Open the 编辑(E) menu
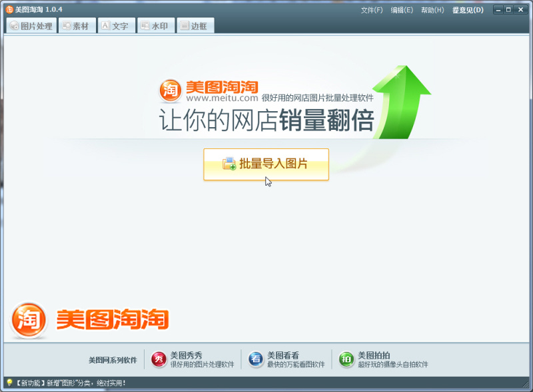 (x=402, y=10)
